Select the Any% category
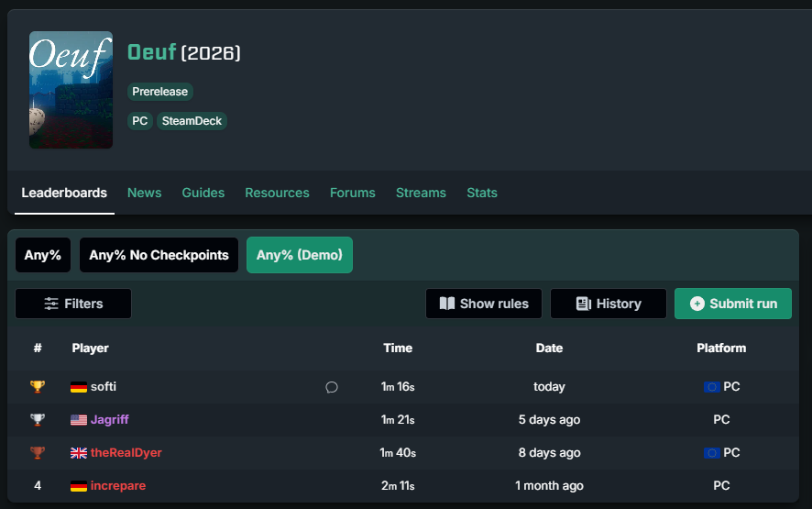 pyautogui.click(x=43, y=255)
